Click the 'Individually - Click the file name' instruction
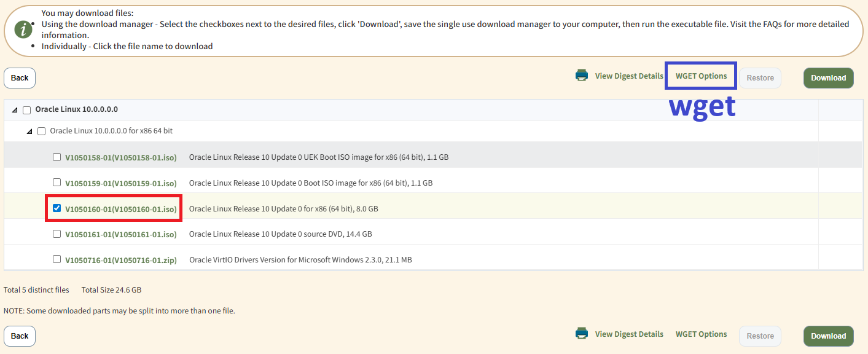Screen dimensions: 868x354 [x=127, y=46]
